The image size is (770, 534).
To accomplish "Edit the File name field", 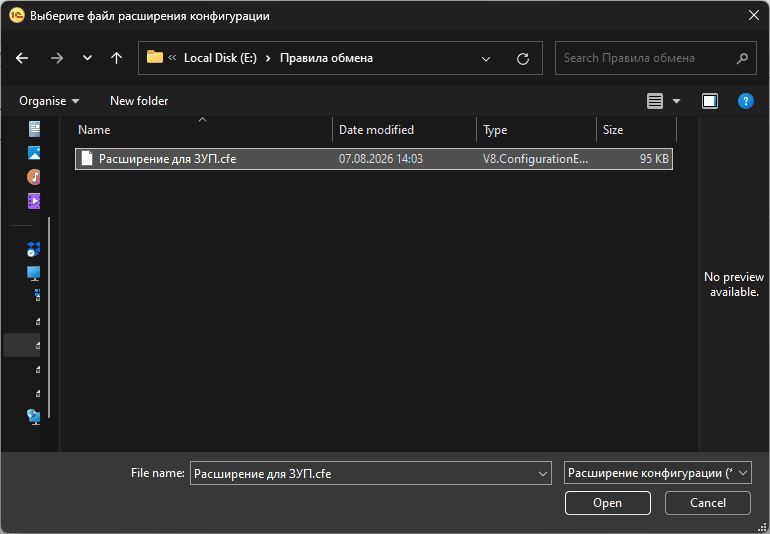I will [363, 473].
